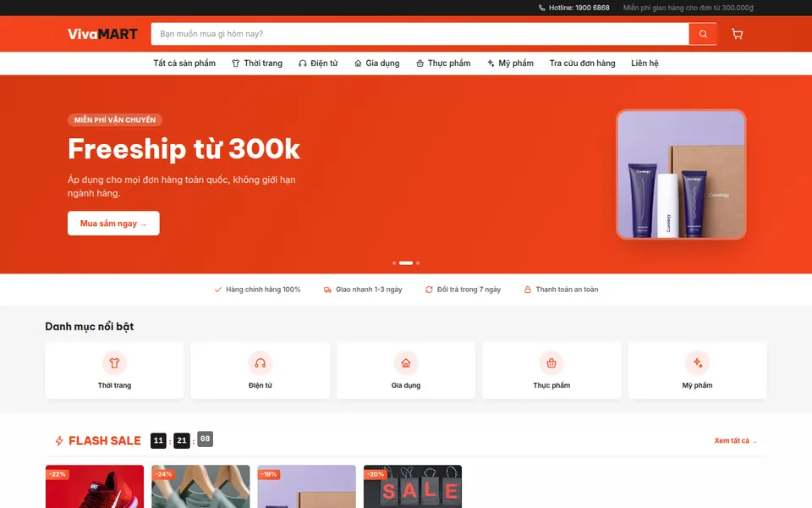812x508 pixels.
Task: Click the MIỄN PHÍ VẬN CHUYỂN badge
Action: (x=115, y=119)
